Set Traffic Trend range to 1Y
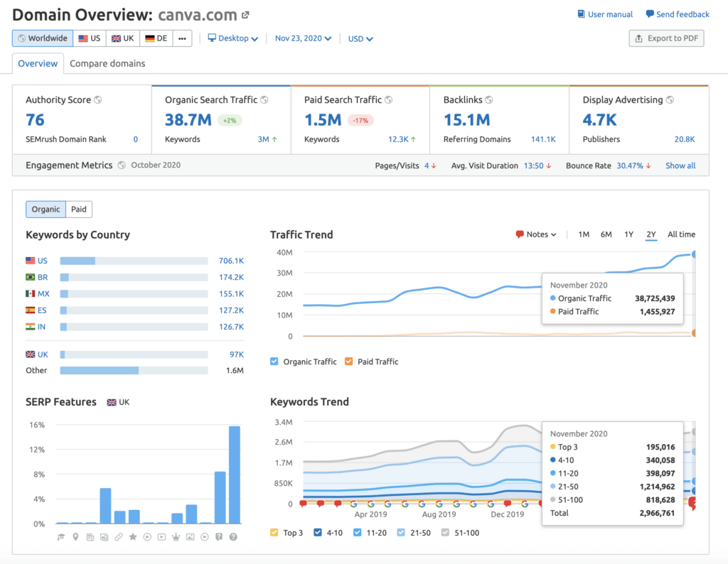The image size is (728, 564). (x=628, y=234)
